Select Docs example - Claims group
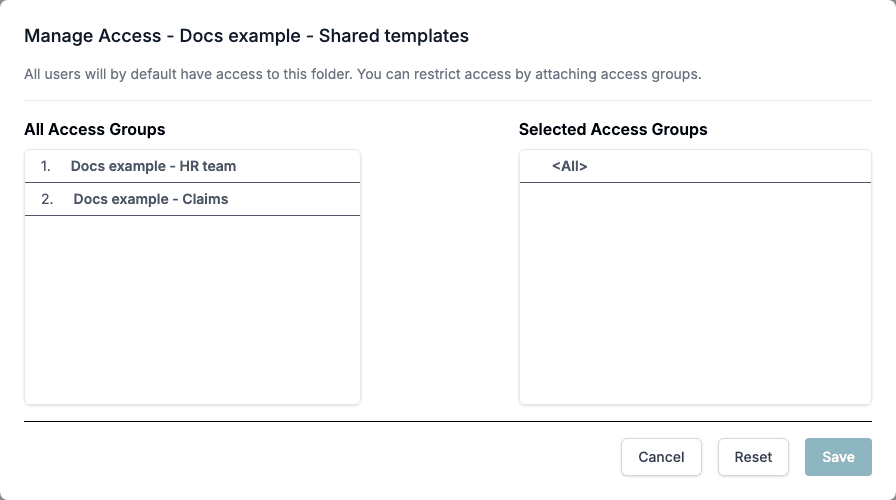The image size is (896, 500). point(193,199)
